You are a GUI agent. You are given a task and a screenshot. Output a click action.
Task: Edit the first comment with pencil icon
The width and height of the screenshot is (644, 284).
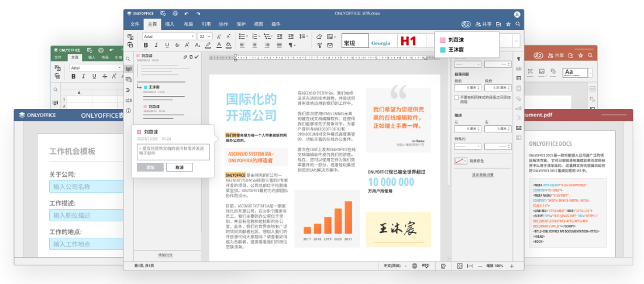pyautogui.click(x=185, y=57)
